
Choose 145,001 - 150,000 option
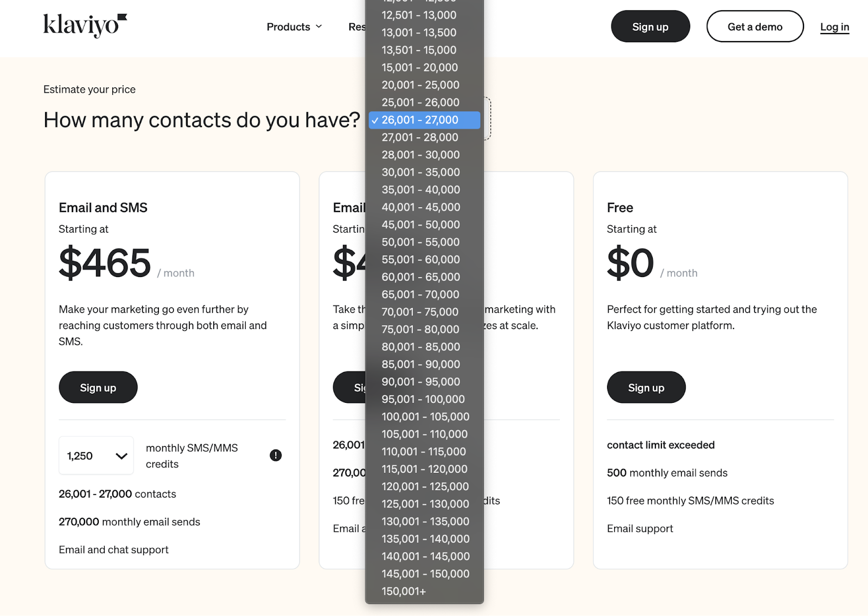tap(424, 574)
